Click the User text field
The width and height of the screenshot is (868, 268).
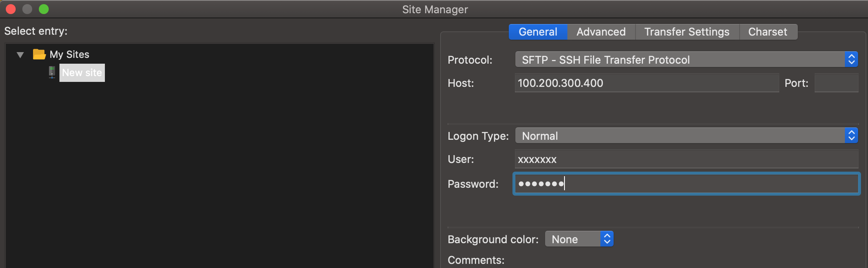click(686, 159)
